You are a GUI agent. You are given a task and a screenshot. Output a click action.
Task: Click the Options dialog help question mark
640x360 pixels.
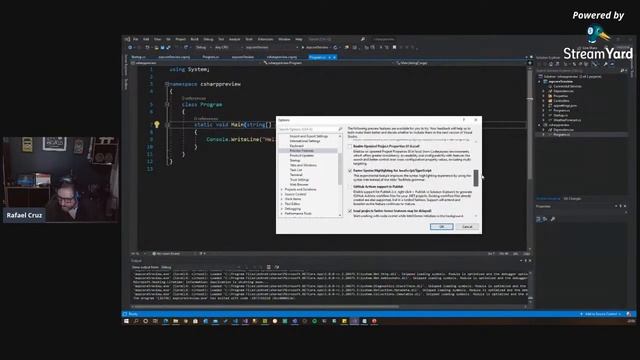464,120
